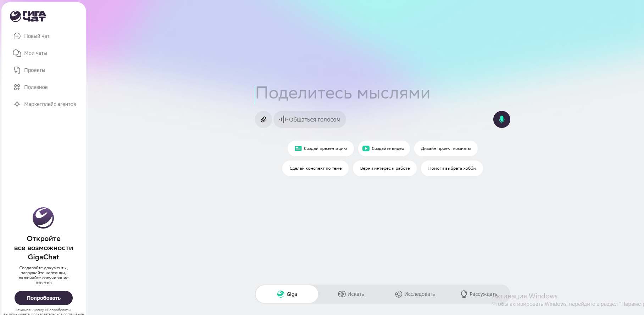Enable the Исследовать research mode
This screenshot has height=315, width=644.
(x=415, y=294)
